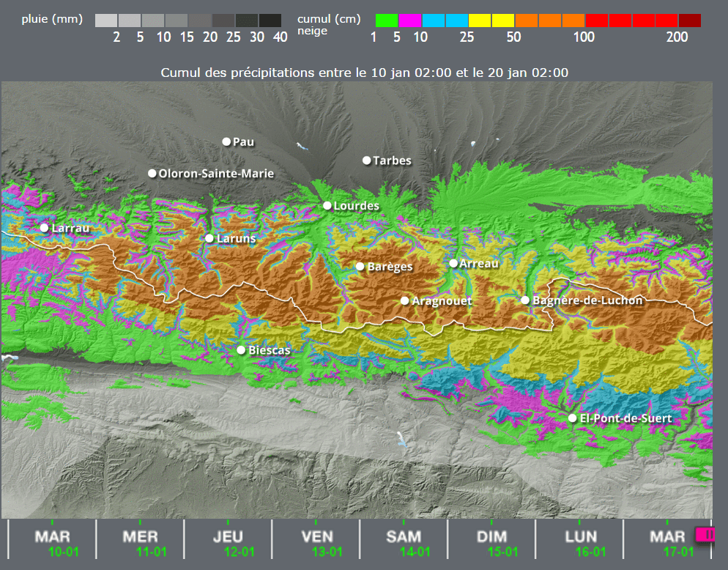Click the 'pluie (mm)' legend label
The width and height of the screenshot is (728, 570).
pos(52,19)
